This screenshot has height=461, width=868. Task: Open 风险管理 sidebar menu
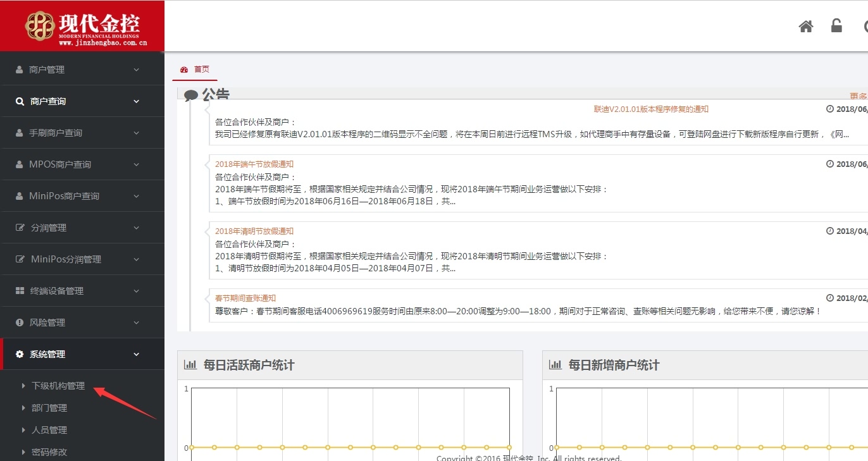(x=82, y=323)
